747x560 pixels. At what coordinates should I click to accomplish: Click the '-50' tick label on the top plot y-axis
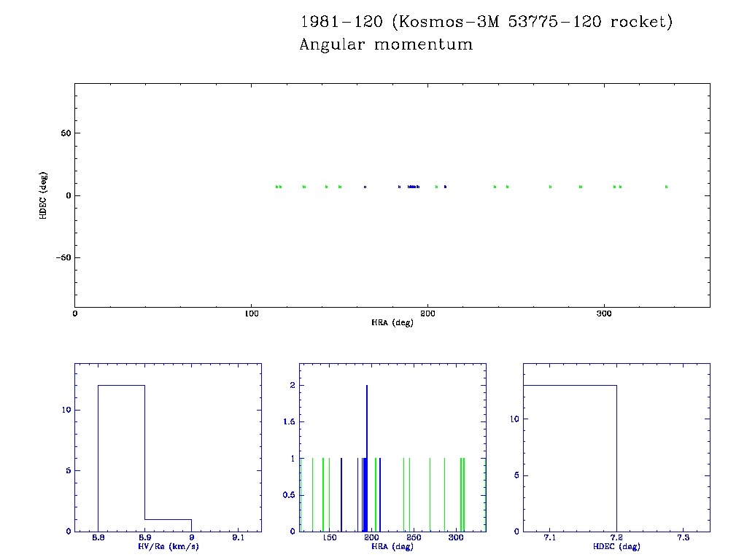[x=63, y=257]
